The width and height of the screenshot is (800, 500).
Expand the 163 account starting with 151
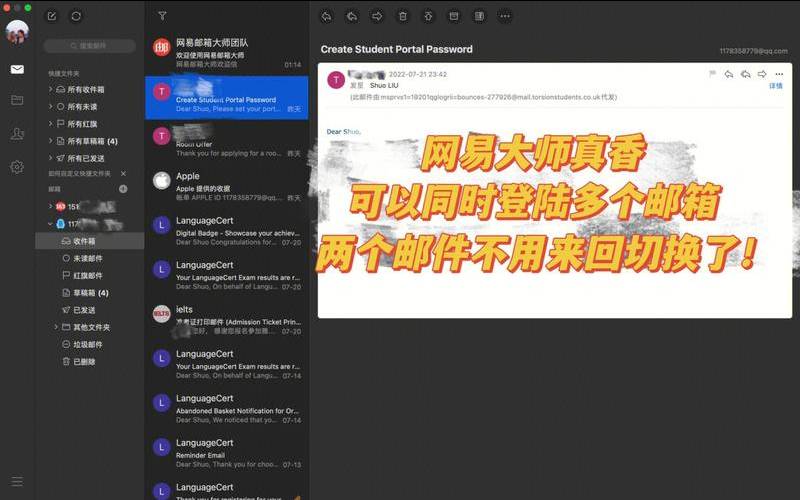50,207
